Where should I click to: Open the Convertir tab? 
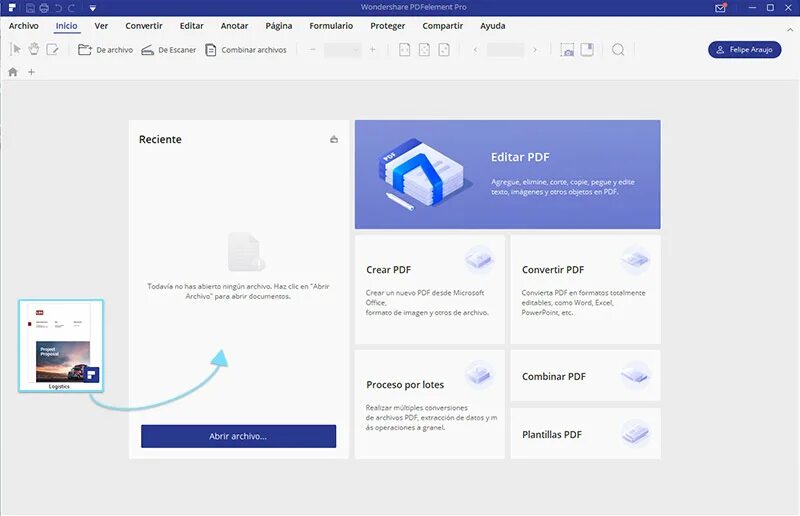[144, 26]
